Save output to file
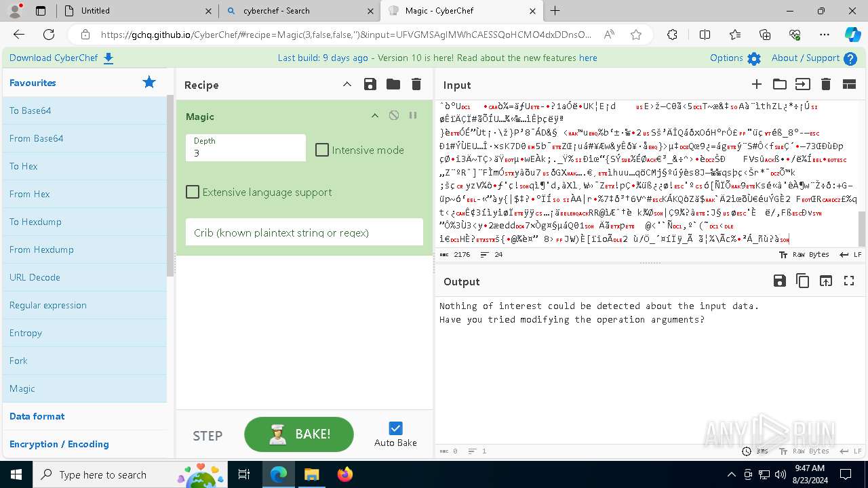The height and width of the screenshot is (488, 868). (780, 281)
